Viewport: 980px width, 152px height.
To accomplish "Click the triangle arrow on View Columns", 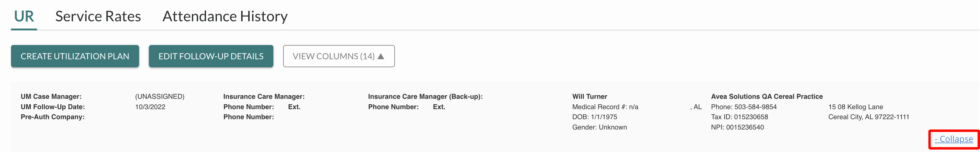I will [381, 56].
